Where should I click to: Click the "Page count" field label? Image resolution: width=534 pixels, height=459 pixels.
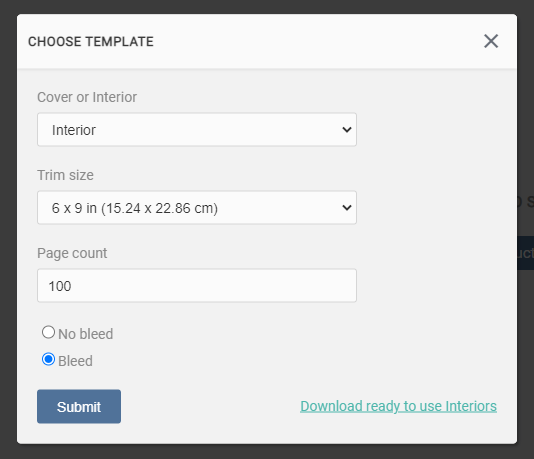click(x=72, y=253)
